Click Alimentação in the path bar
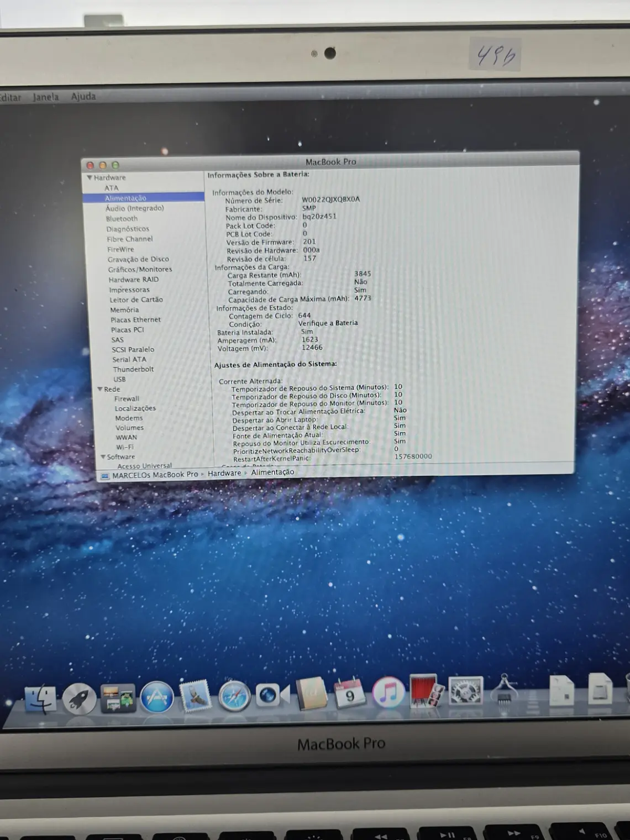 pos(272,473)
